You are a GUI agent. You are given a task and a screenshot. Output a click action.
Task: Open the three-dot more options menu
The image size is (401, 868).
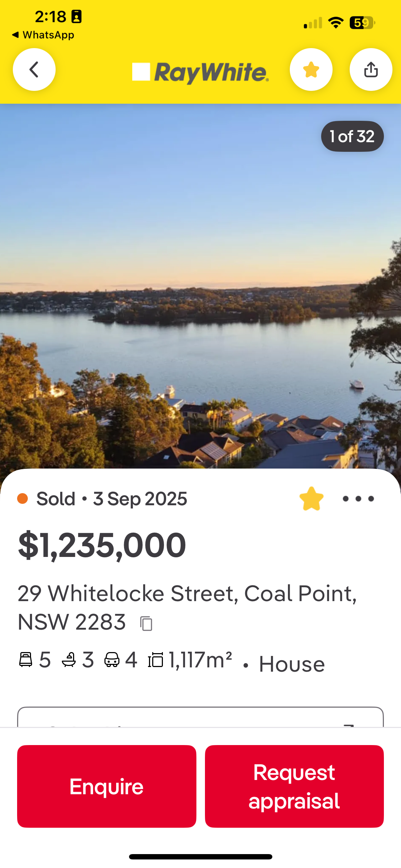(358, 498)
